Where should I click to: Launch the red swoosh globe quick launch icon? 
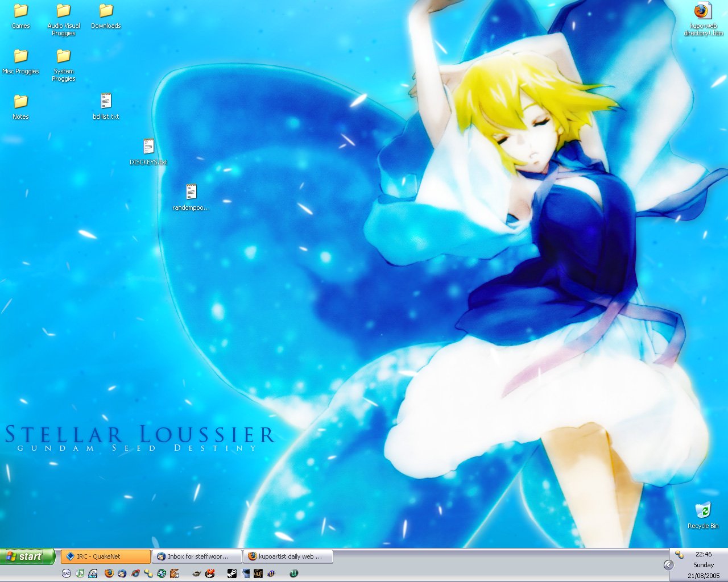[x=135, y=573]
